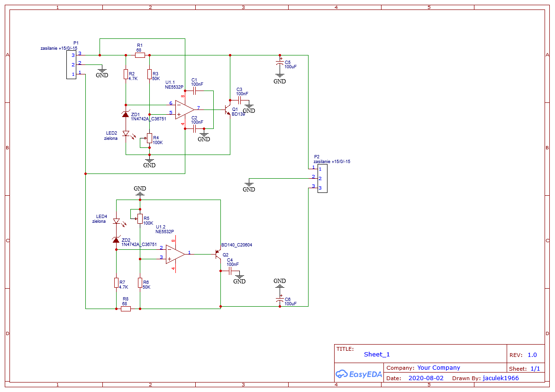Click the Q2 BD140 transistor symbol

click(218, 255)
